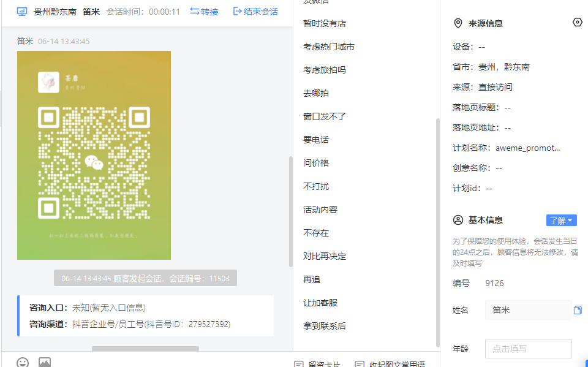Select quick phrase 让加客服
This screenshot has width=588, height=367.
pos(320,303)
